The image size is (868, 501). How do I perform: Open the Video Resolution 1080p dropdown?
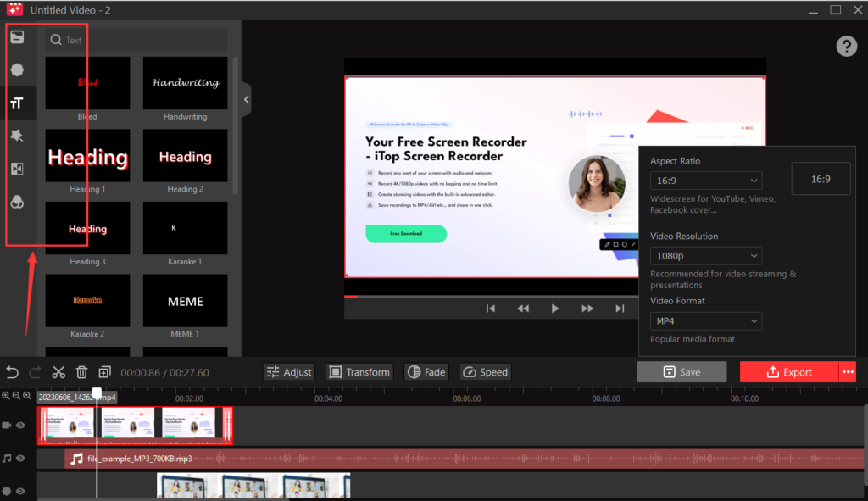[706, 256]
